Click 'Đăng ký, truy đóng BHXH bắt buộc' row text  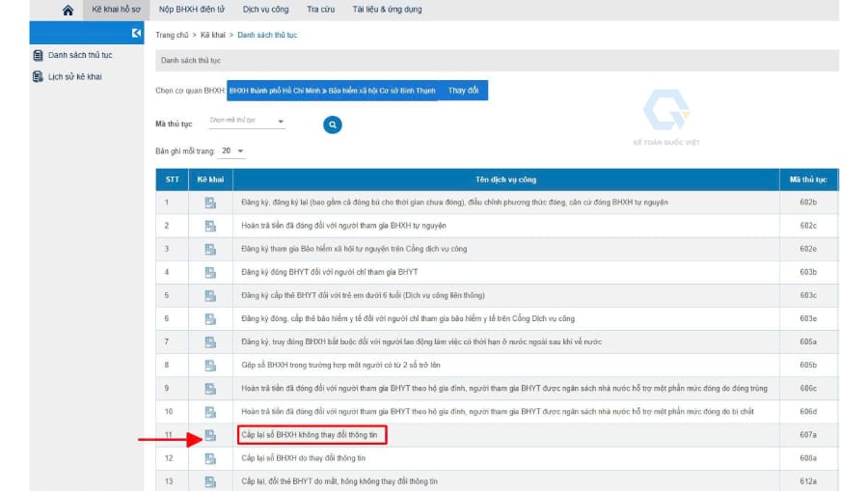pos(421,342)
